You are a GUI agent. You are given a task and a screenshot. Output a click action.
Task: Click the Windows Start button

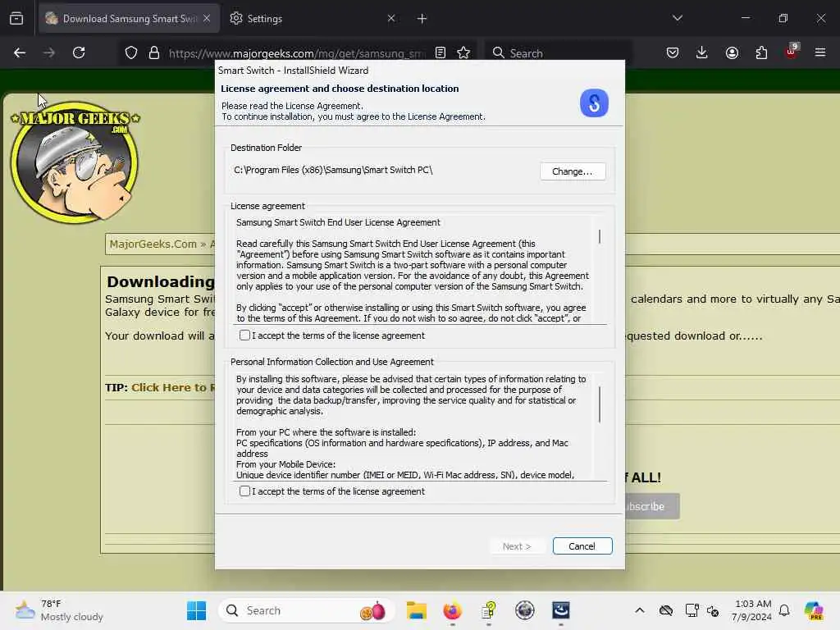pyautogui.click(x=197, y=610)
